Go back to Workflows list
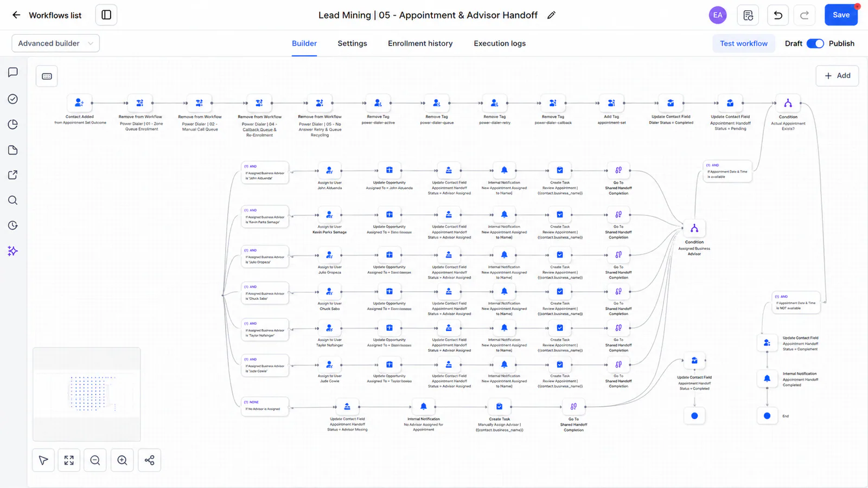Image resolution: width=868 pixels, height=488 pixels. pyautogui.click(x=16, y=15)
